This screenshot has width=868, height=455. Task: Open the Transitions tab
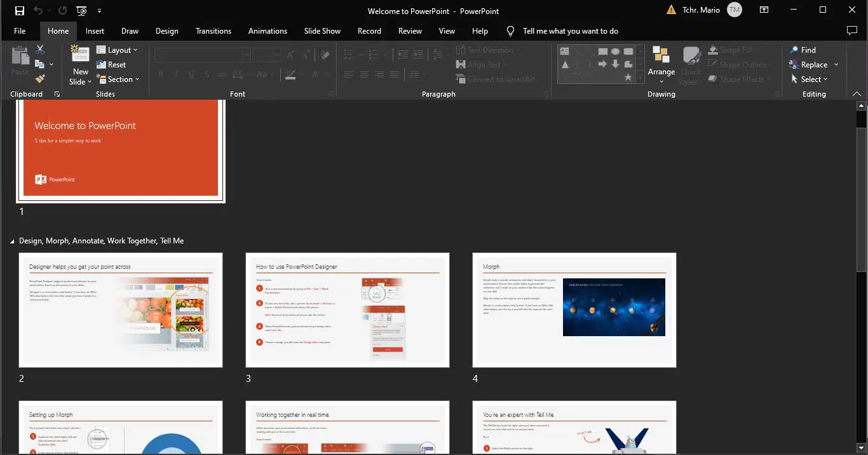(214, 31)
